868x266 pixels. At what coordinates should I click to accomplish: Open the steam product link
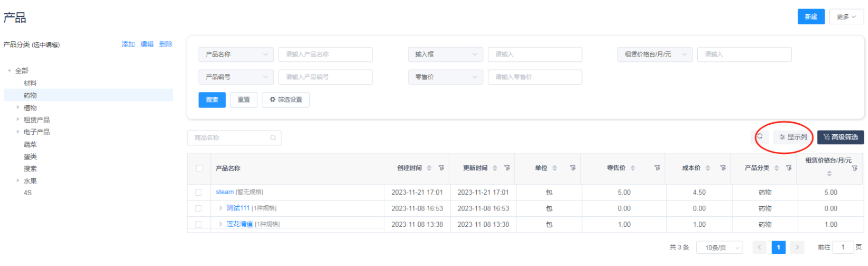tap(225, 192)
